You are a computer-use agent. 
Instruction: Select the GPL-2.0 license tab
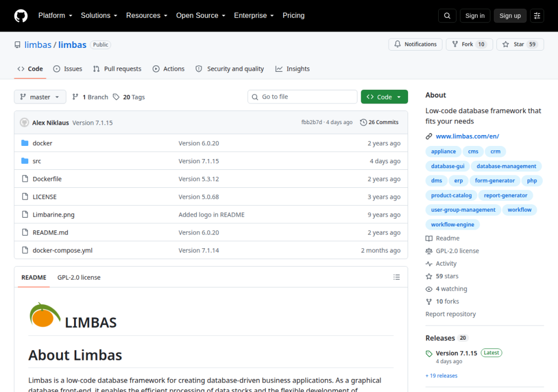pos(79,277)
